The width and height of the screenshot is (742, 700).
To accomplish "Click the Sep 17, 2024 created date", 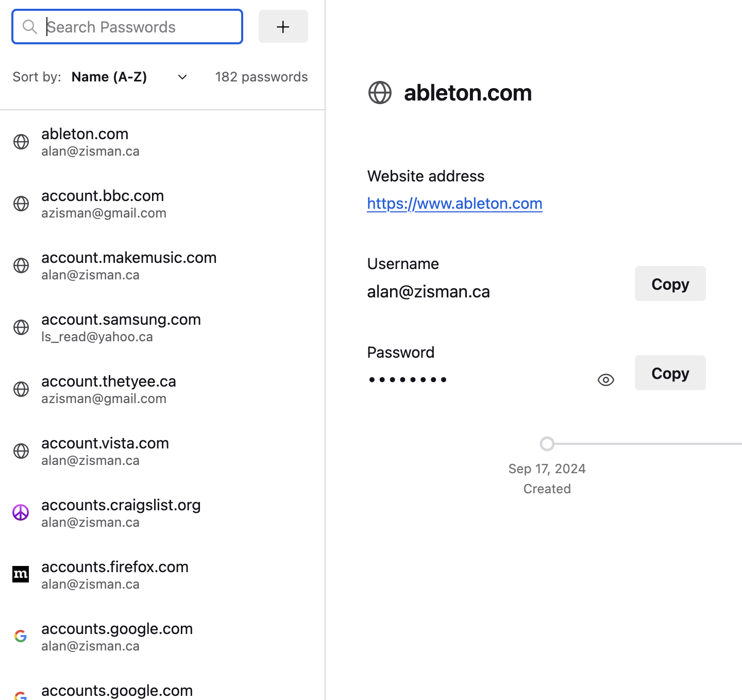I will 547,469.
